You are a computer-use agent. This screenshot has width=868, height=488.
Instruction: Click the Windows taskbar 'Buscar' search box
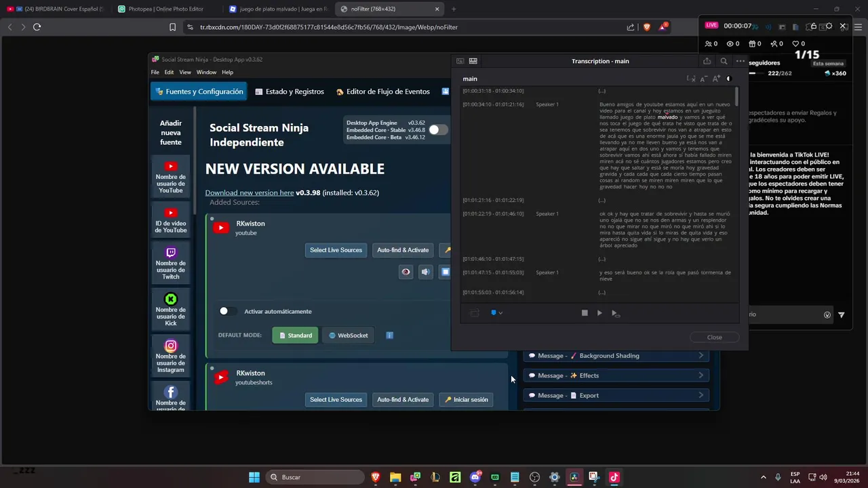coord(315,477)
